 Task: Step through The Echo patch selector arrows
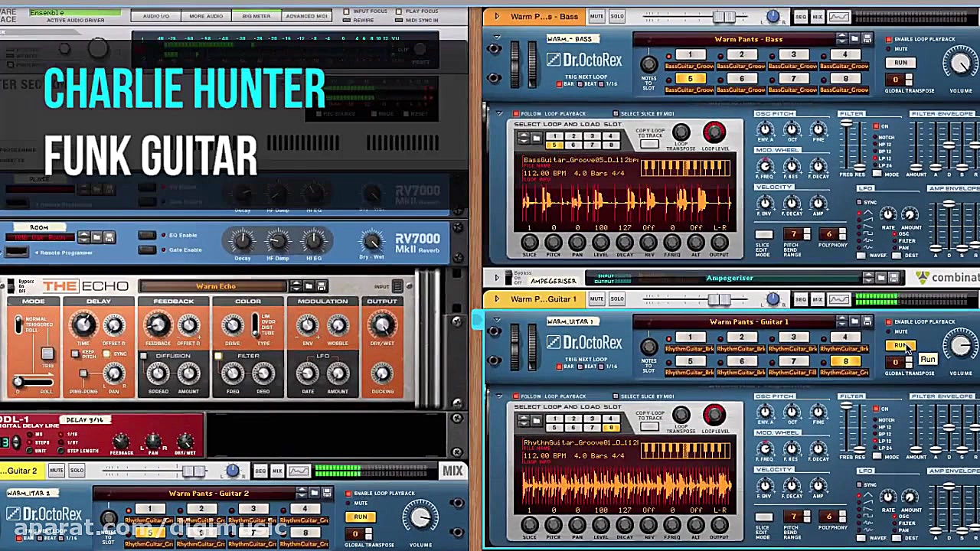click(296, 286)
